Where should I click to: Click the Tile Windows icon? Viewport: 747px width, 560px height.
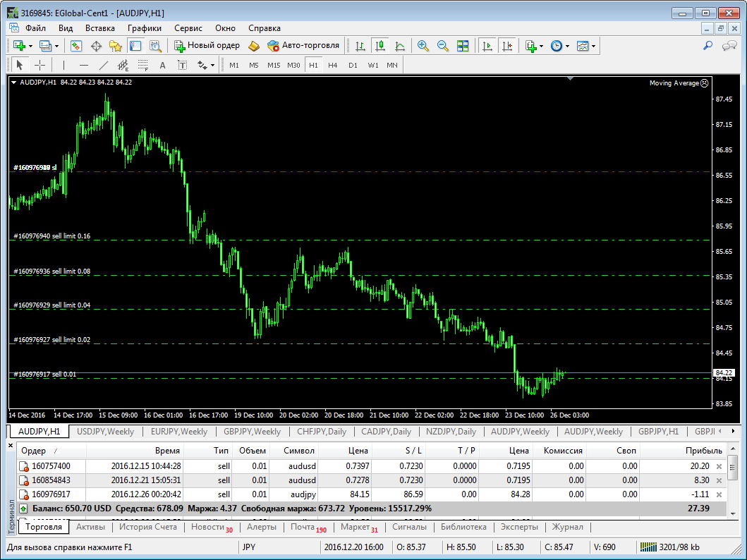click(463, 46)
